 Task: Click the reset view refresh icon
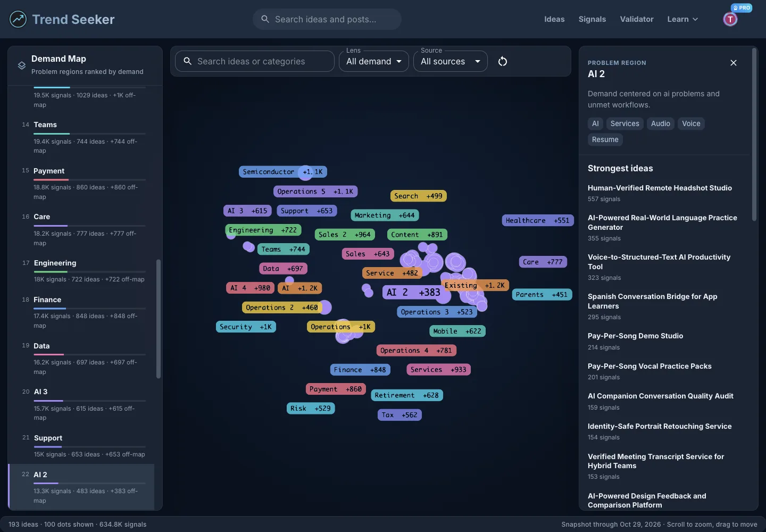click(503, 61)
